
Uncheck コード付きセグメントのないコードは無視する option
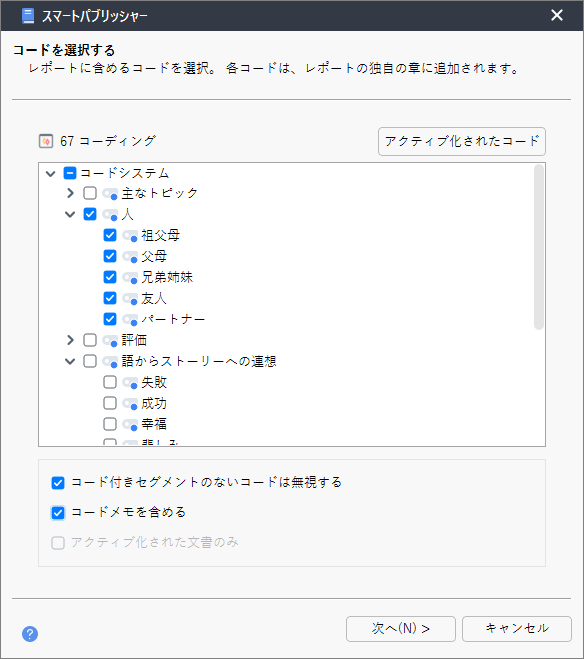58,483
